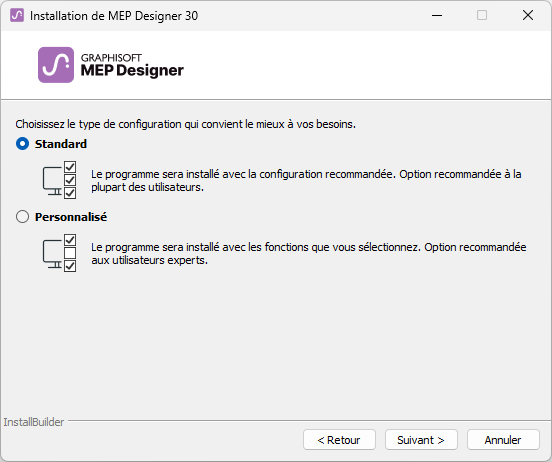Continue with the Suivant button
Image resolution: width=552 pixels, height=462 pixels.
(x=421, y=439)
